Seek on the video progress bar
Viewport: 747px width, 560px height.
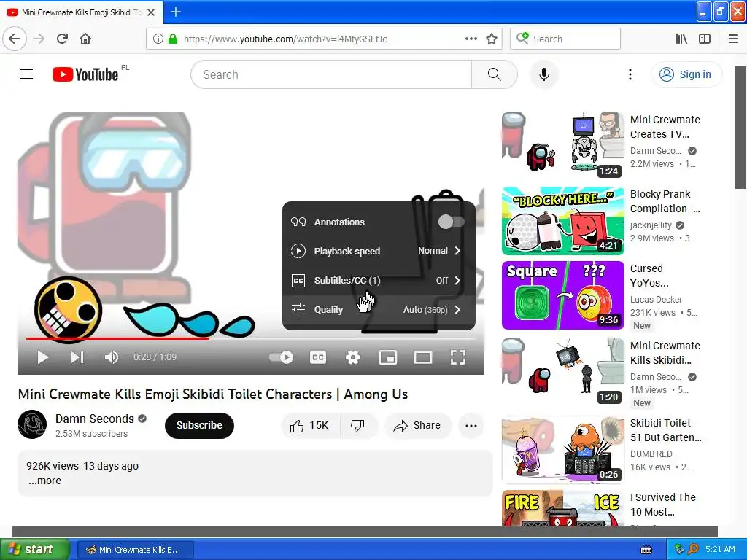pyautogui.click(x=251, y=338)
